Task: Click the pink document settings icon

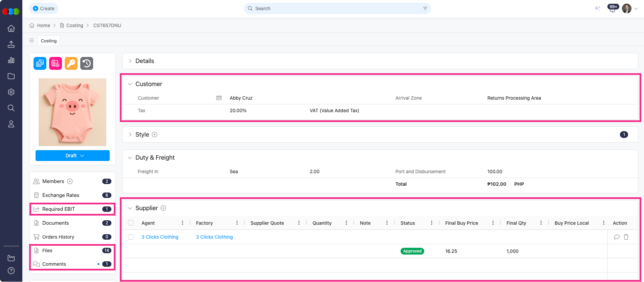Action: point(56,63)
